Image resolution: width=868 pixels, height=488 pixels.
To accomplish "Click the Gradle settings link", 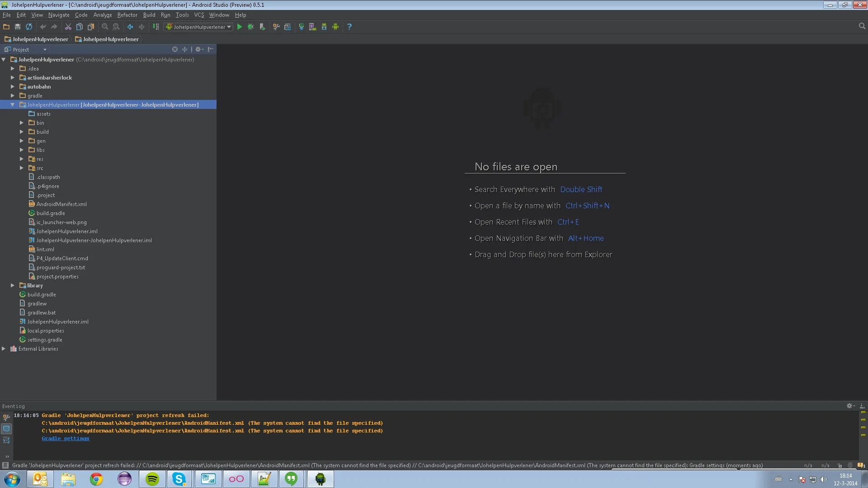I will point(66,439).
